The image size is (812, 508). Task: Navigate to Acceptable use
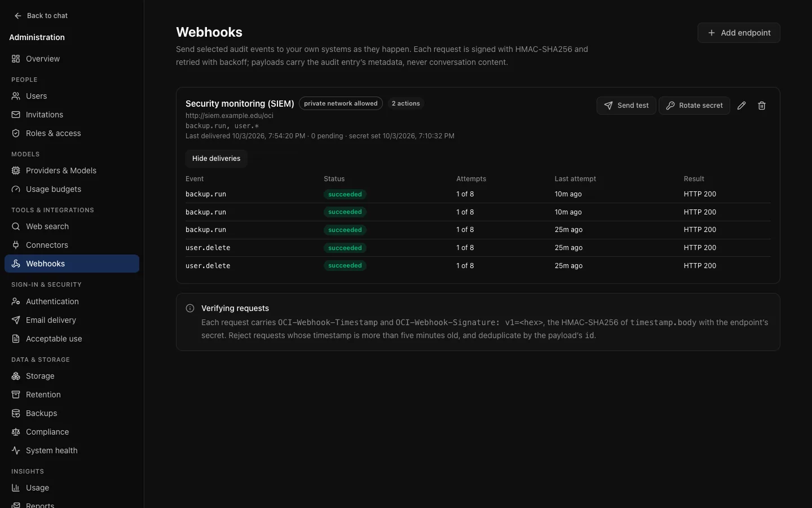click(x=72, y=339)
